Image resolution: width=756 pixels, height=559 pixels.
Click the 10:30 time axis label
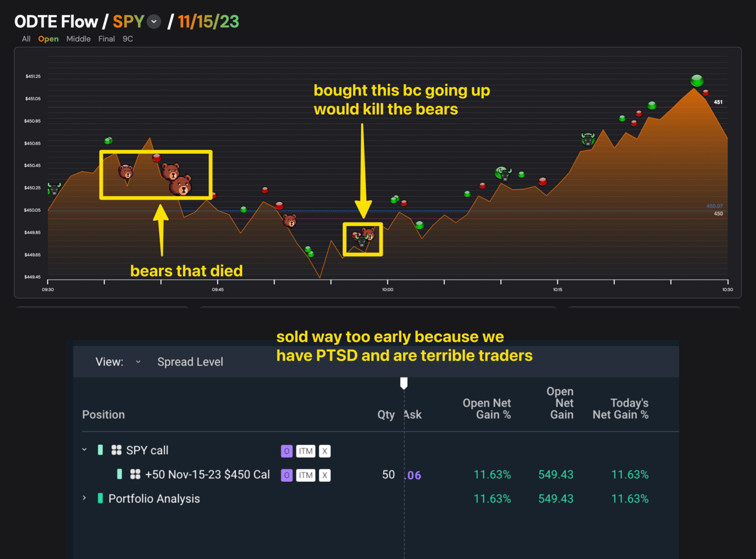pyautogui.click(x=727, y=289)
